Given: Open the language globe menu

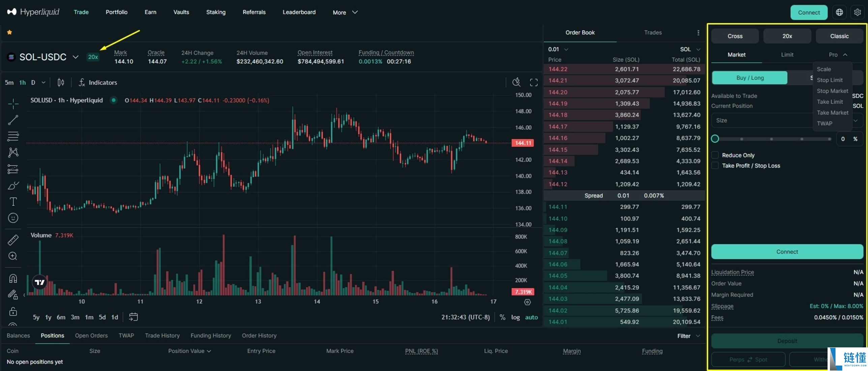Looking at the screenshot, I should click(839, 12).
